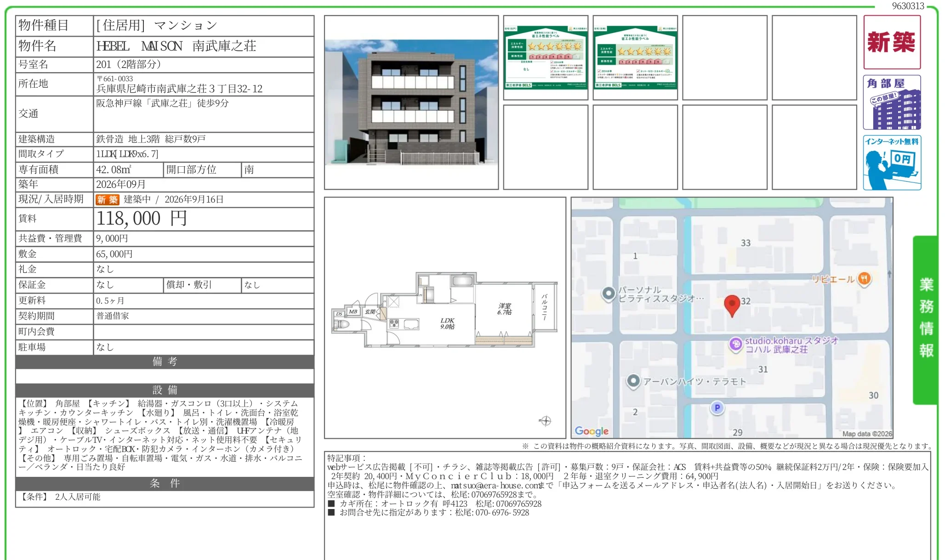Click the Map data ©2026 attribution

867,434
